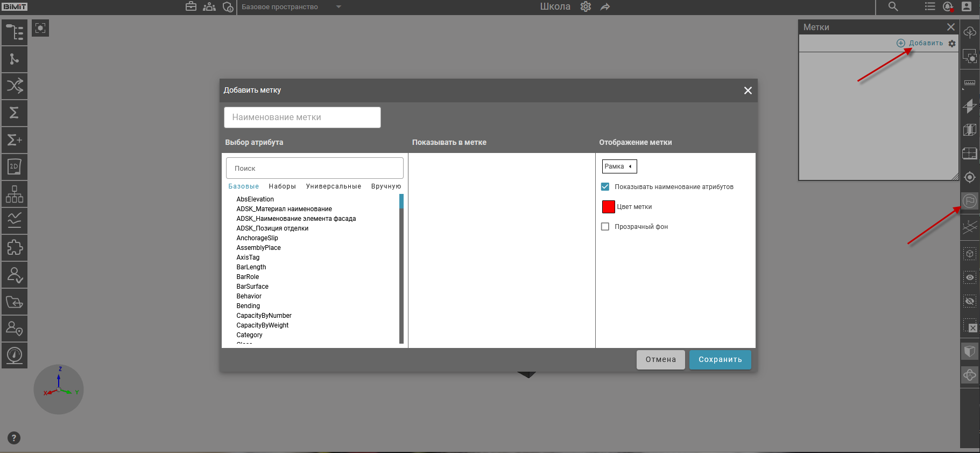Click the labels flag icon in right toolbar
Screen dimensions: 980x453
point(970,201)
